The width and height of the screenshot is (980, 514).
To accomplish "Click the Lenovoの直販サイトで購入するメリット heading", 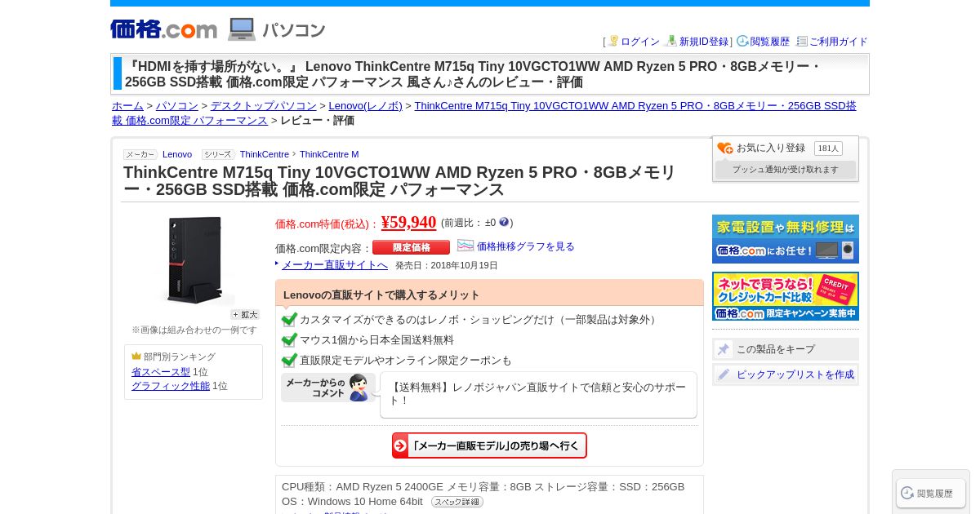I will click(x=381, y=295).
